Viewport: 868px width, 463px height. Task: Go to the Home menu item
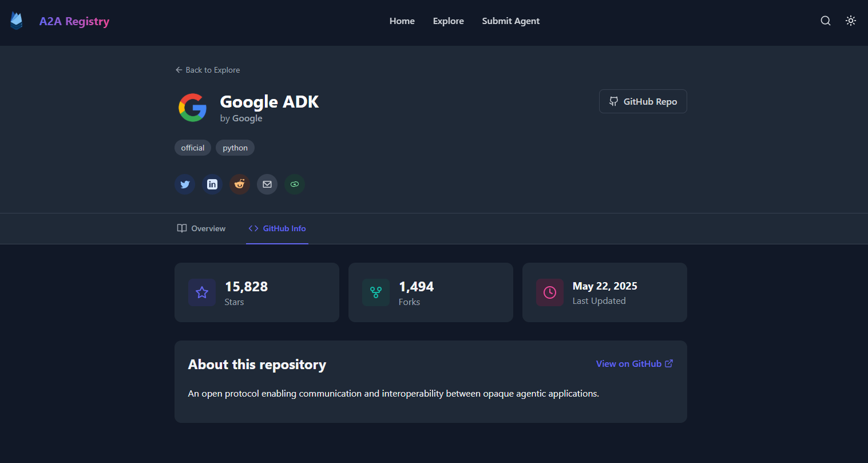[402, 21]
